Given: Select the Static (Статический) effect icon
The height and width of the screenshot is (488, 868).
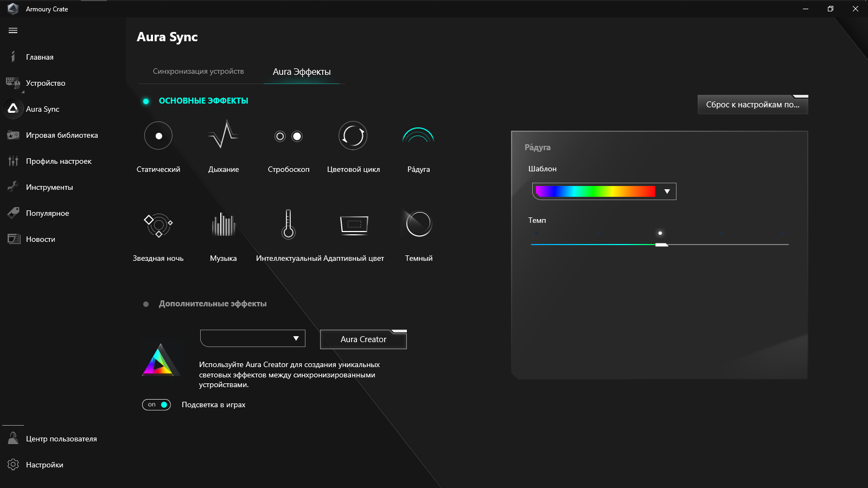Looking at the screenshot, I should 158,136.
